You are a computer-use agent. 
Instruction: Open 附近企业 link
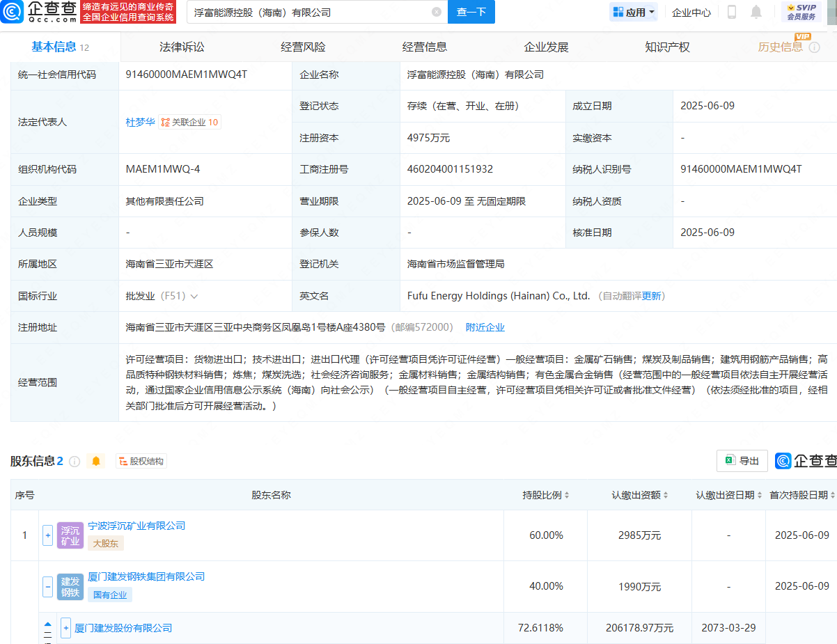coord(485,327)
